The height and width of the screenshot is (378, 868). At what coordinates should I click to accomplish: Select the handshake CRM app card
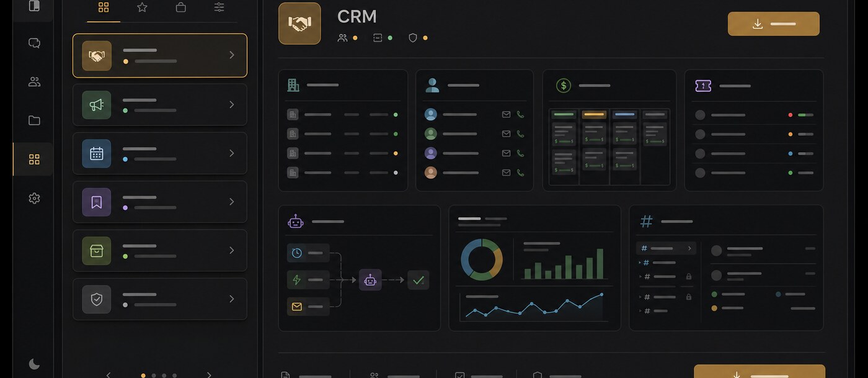[x=160, y=55]
